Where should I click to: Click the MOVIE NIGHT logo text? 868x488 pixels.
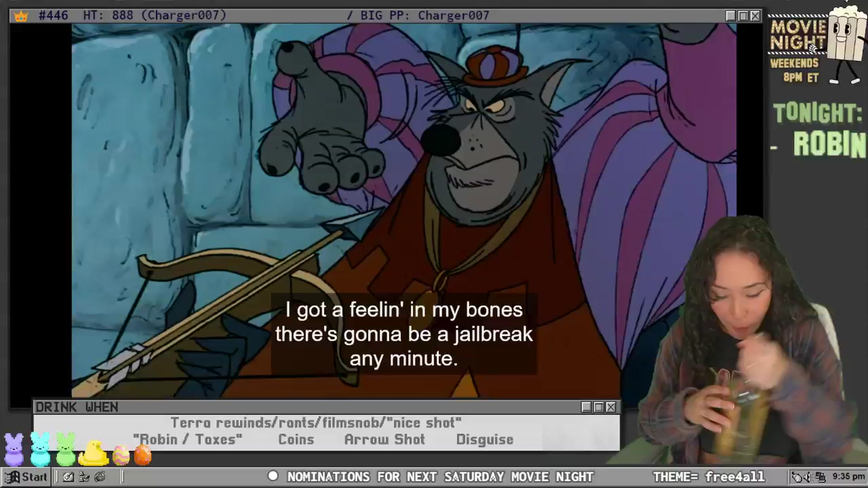(x=798, y=35)
